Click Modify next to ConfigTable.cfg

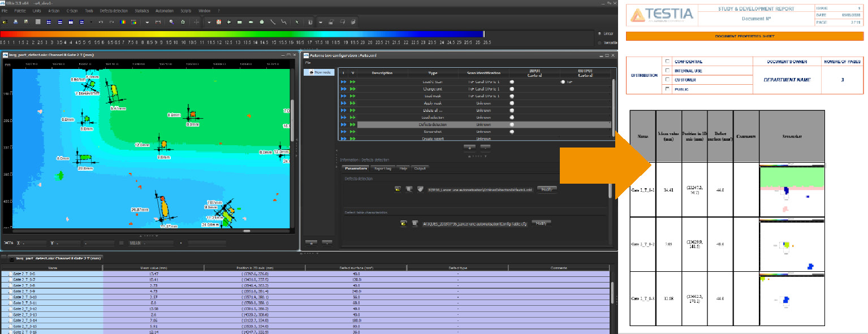click(540, 223)
